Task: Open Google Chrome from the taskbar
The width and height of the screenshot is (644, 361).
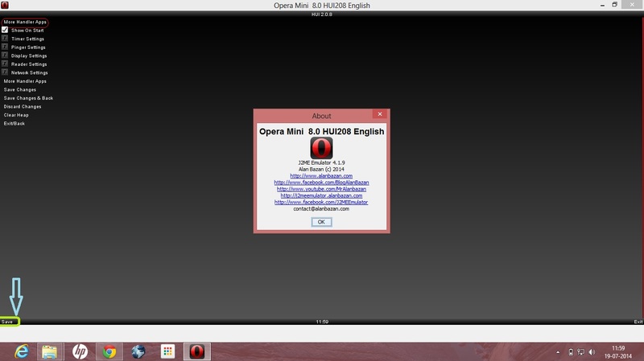Action: [x=109, y=351]
